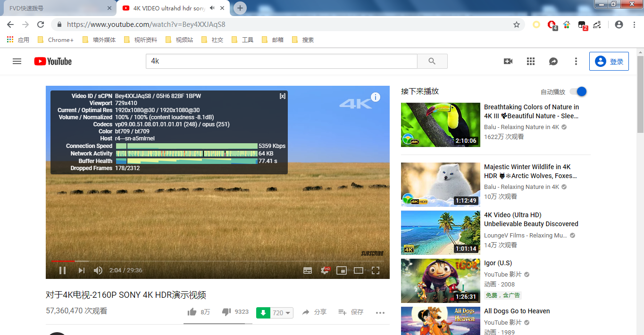The width and height of the screenshot is (644, 335).
Task: Open the 邮箱 bookmark folder
Action: coord(273,40)
